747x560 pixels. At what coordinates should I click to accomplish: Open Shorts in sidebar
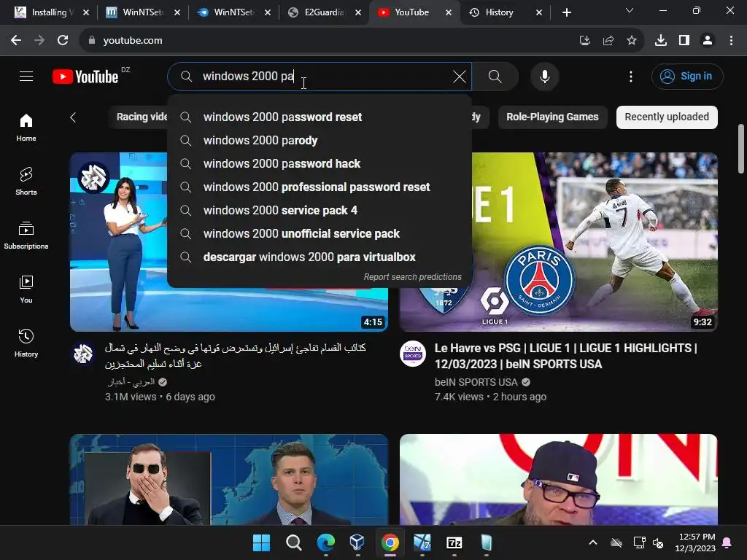click(x=26, y=182)
